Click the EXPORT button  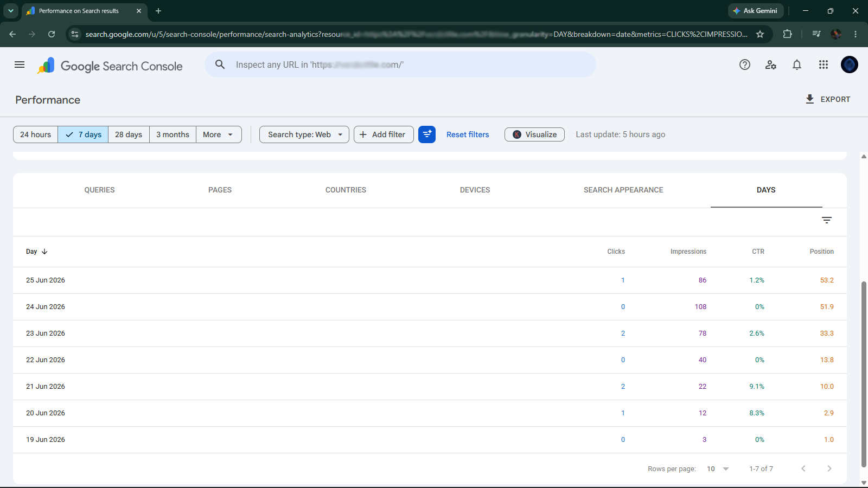coord(828,99)
